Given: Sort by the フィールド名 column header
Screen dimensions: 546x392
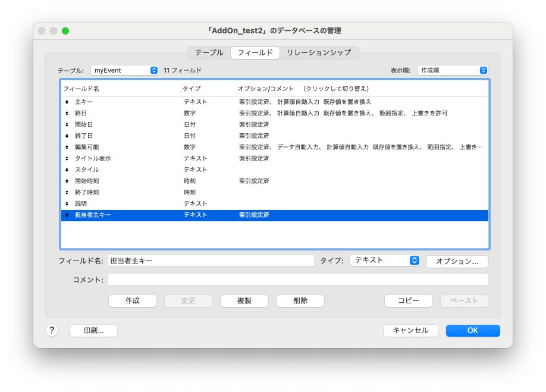Looking at the screenshot, I should pos(81,89).
